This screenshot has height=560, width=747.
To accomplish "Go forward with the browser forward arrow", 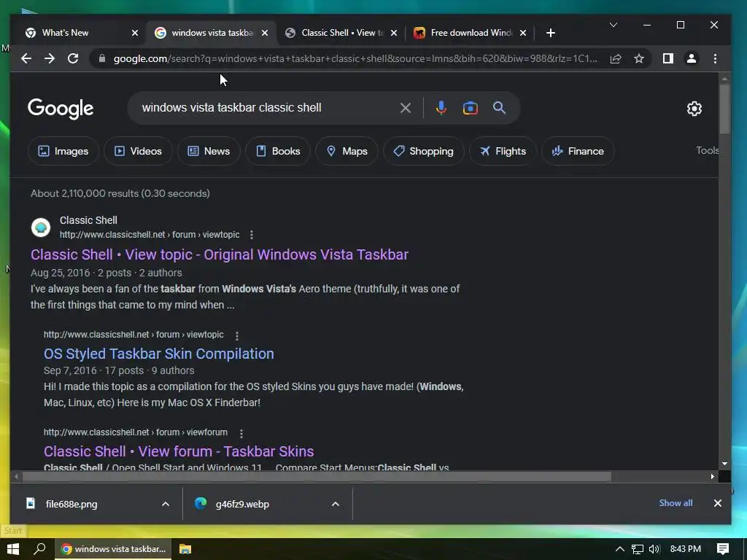I will tap(50, 58).
